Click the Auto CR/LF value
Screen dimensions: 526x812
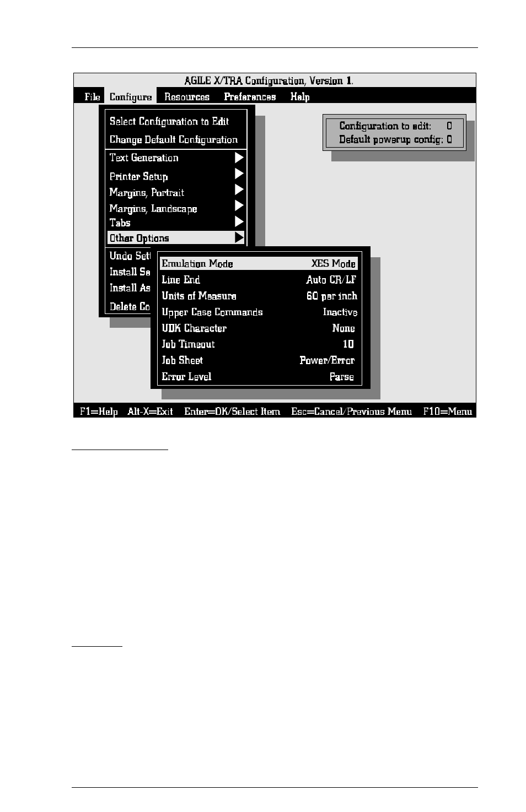[331, 280]
